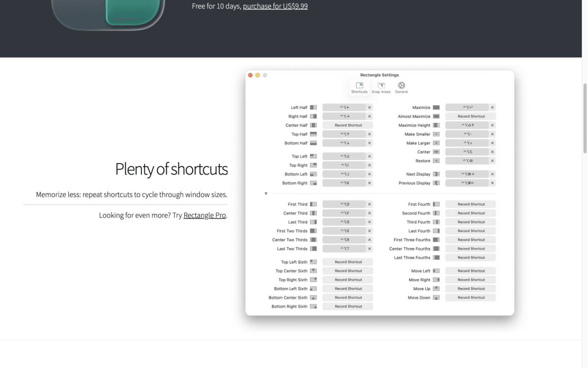Click the Restore icon
The height and width of the screenshot is (368, 588).
(436, 161)
